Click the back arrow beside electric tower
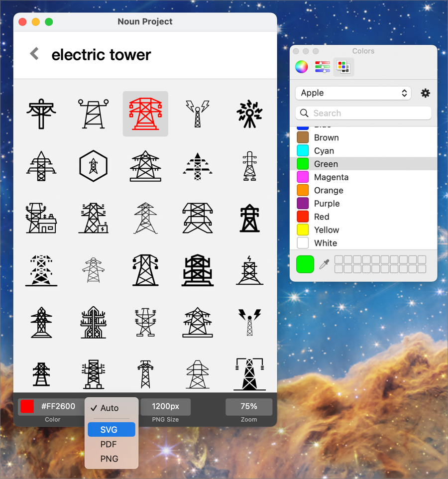 pyautogui.click(x=34, y=54)
